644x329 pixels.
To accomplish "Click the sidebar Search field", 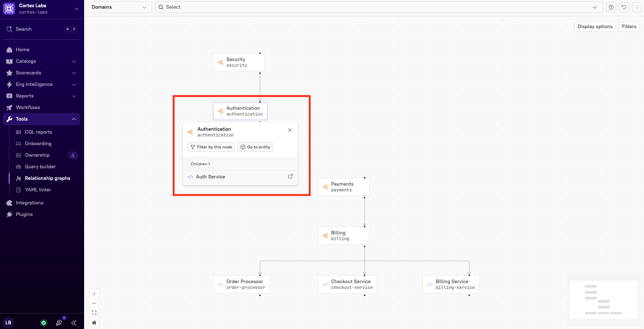I will coord(42,29).
